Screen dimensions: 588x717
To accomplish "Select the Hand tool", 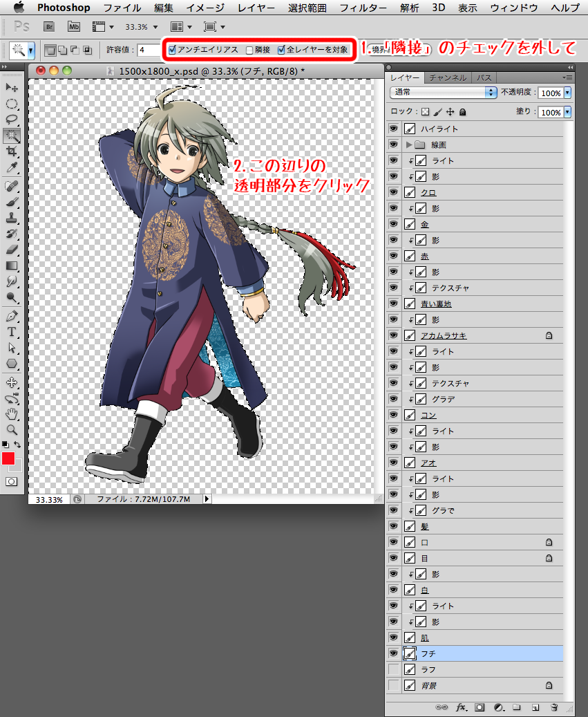I will [12, 414].
